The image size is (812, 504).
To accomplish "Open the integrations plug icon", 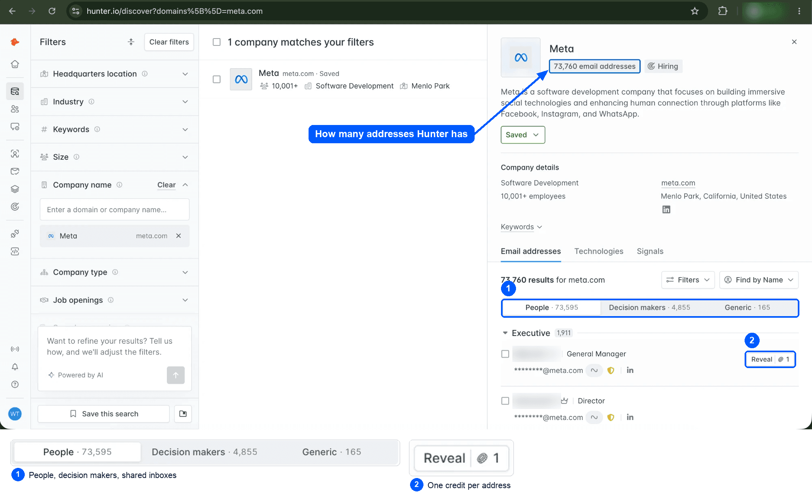I will (x=15, y=234).
